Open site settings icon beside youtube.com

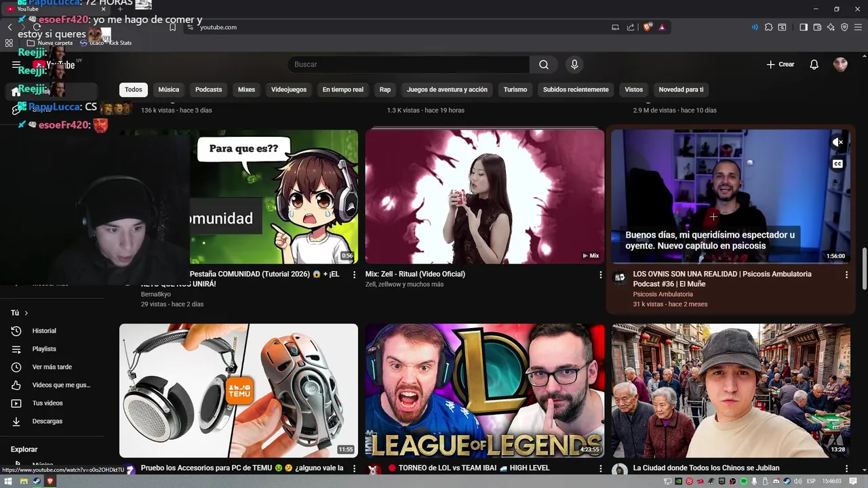tap(190, 27)
